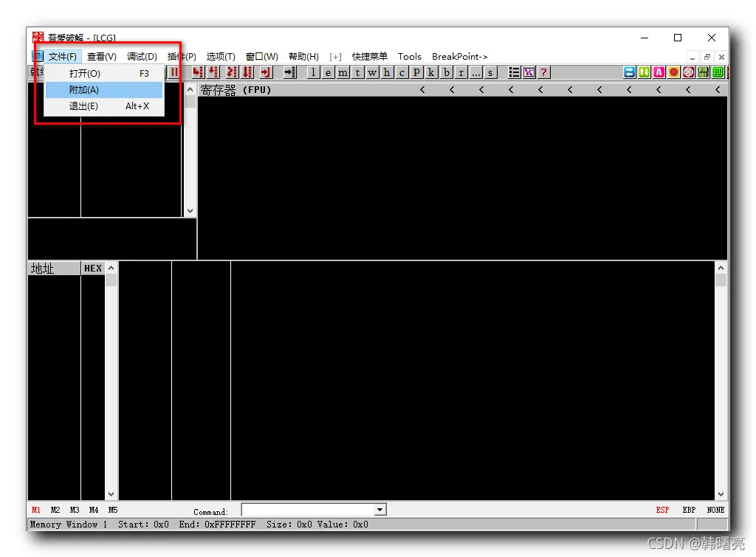Choose 打开(O) from the File menu
The height and width of the screenshot is (557, 756).
(104, 73)
